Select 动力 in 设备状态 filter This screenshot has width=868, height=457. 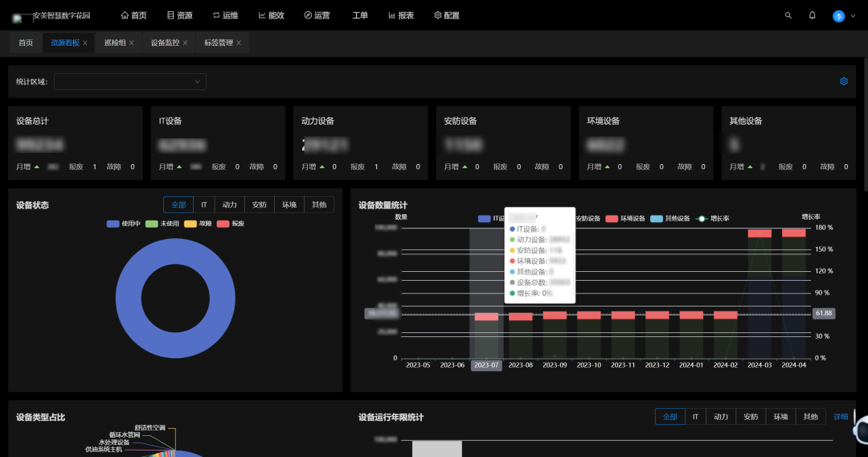(229, 205)
